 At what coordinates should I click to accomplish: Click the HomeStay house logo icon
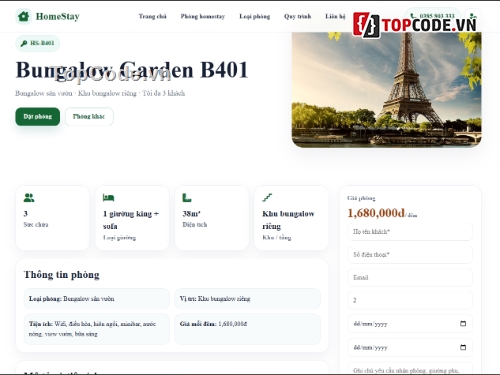24,16
